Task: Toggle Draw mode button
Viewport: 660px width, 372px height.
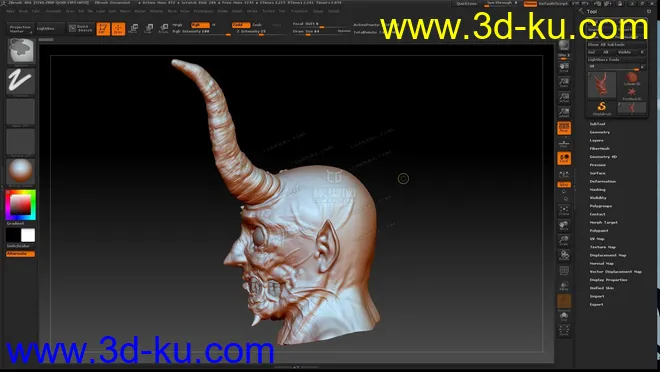Action: 118,29
